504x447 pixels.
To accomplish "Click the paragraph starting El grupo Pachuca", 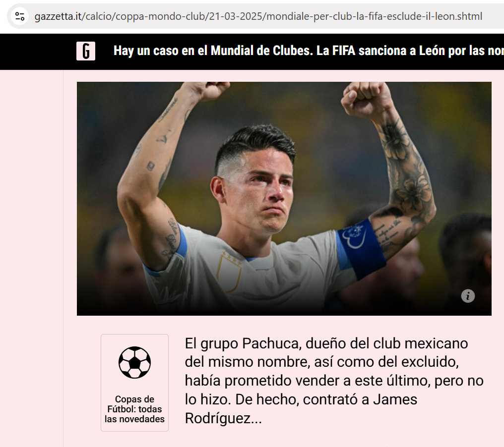I will click(x=334, y=381).
